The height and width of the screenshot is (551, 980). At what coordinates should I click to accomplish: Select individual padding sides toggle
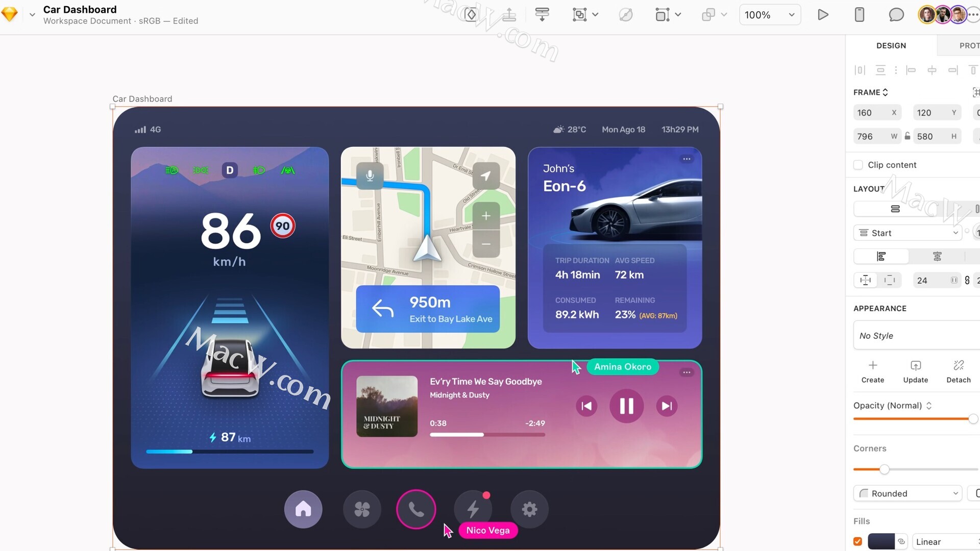[x=890, y=280]
